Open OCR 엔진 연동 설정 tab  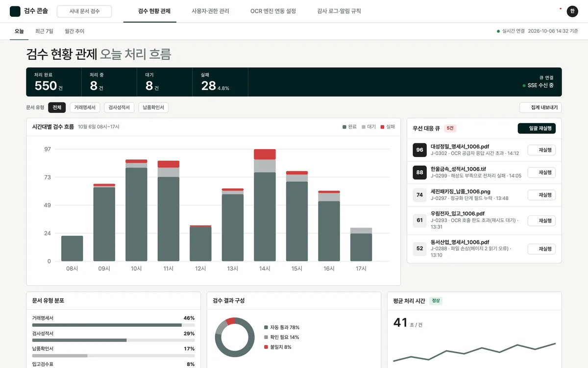tap(273, 11)
